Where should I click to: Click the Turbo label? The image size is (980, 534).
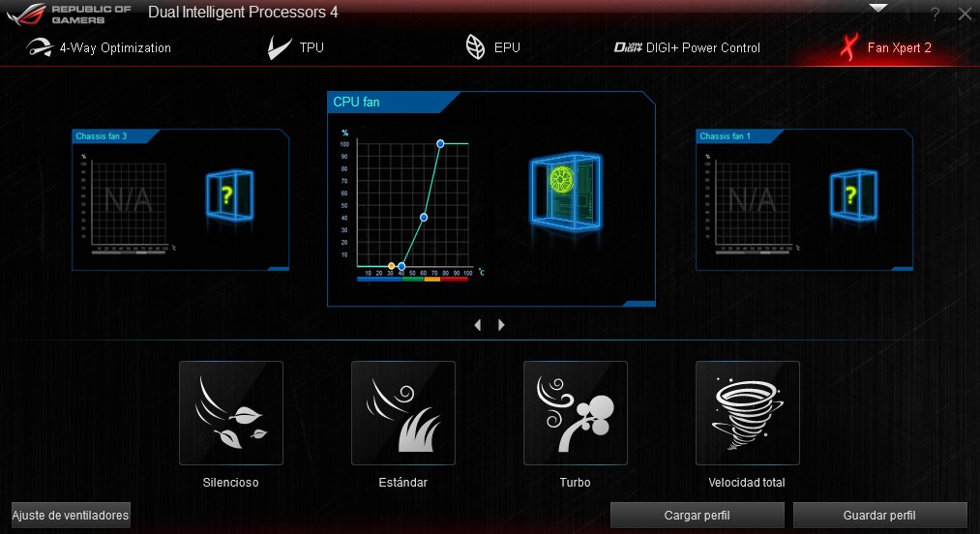[x=575, y=483]
